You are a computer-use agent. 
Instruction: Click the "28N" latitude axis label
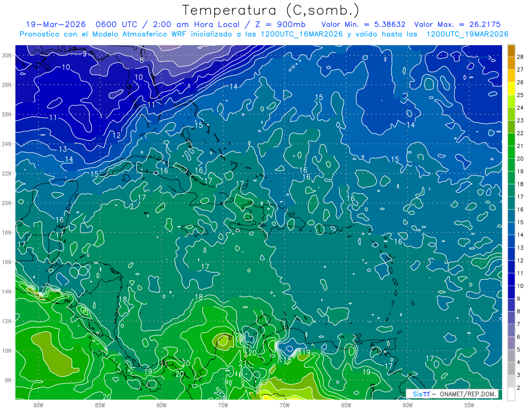pos(8,85)
